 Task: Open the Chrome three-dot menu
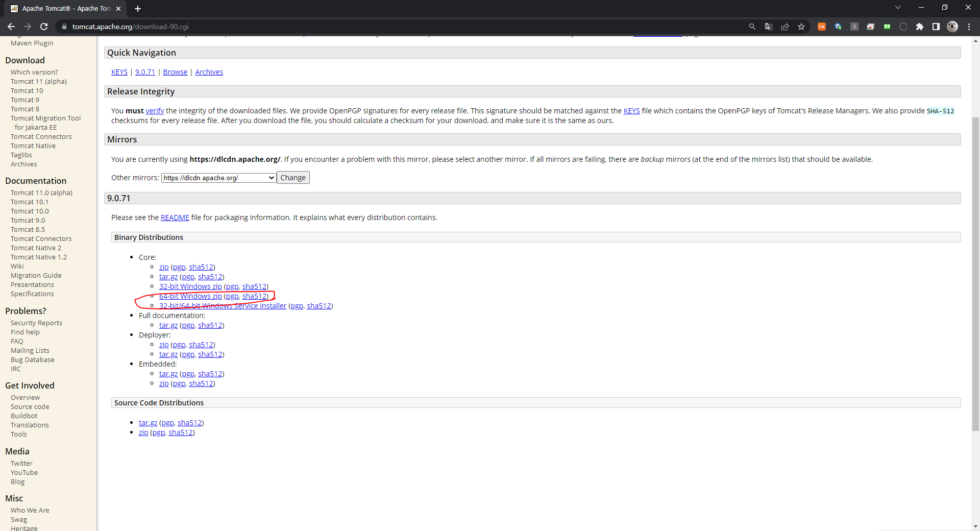point(969,27)
